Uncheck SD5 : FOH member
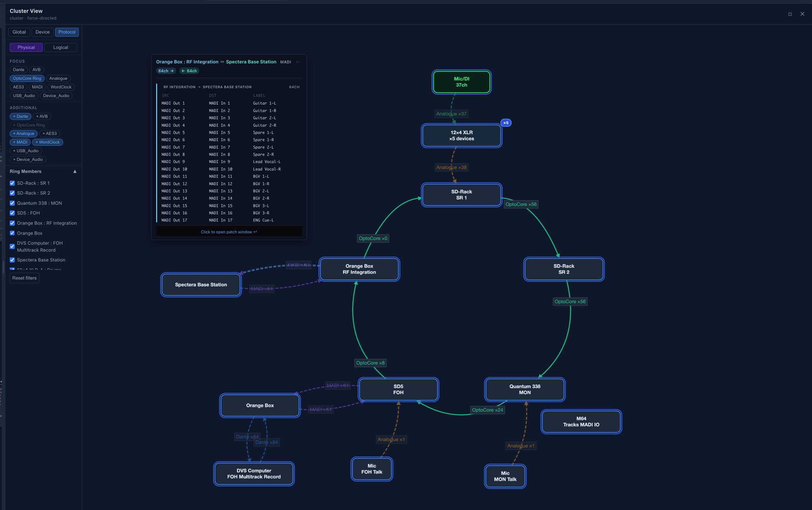 click(12, 213)
